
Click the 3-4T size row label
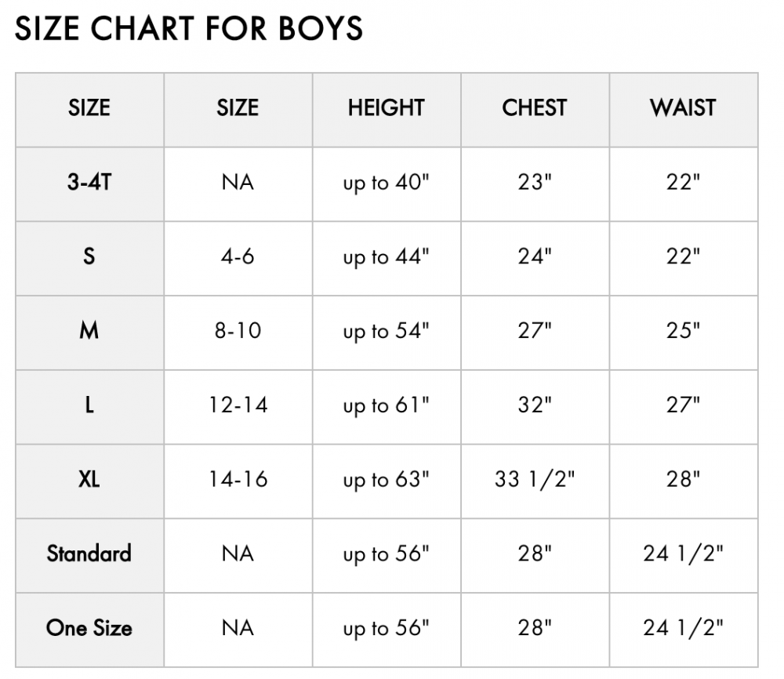click(89, 182)
